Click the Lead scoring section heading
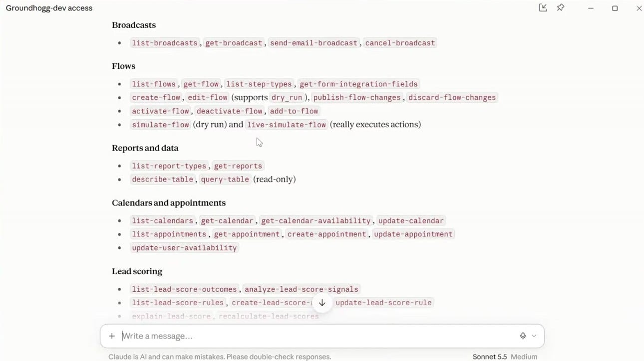644x361 pixels. coord(137,272)
